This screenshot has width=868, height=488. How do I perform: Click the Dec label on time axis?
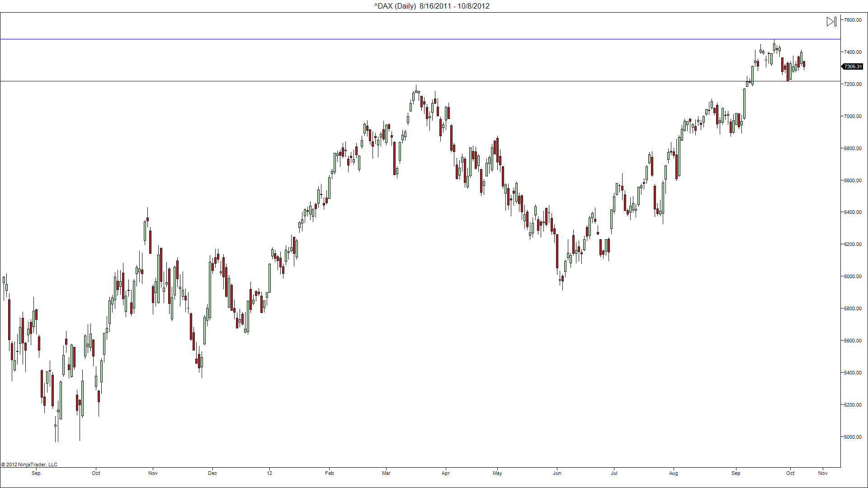click(x=212, y=473)
